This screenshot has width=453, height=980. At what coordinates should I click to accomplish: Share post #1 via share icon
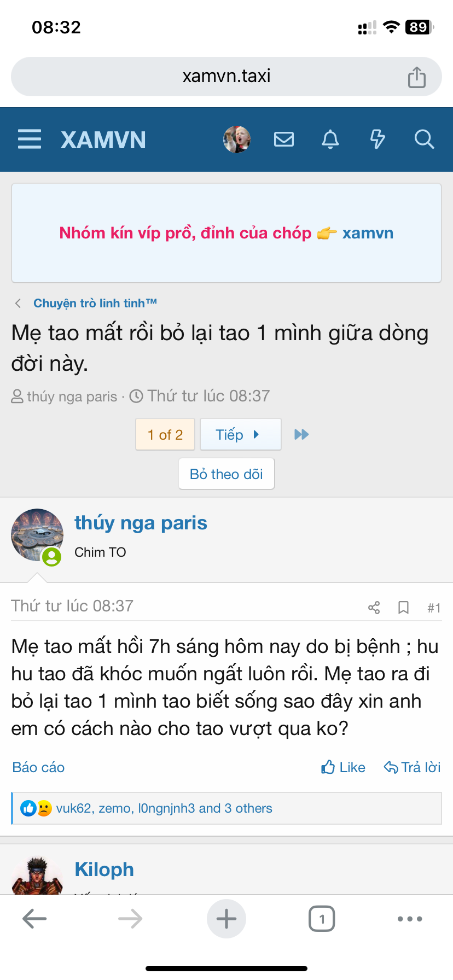[374, 608]
